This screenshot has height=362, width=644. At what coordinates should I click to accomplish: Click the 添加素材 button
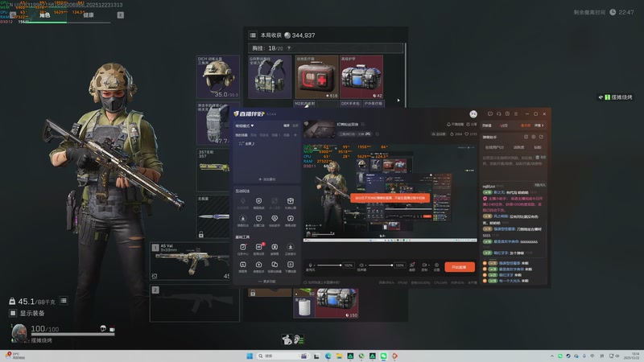pos(267,179)
